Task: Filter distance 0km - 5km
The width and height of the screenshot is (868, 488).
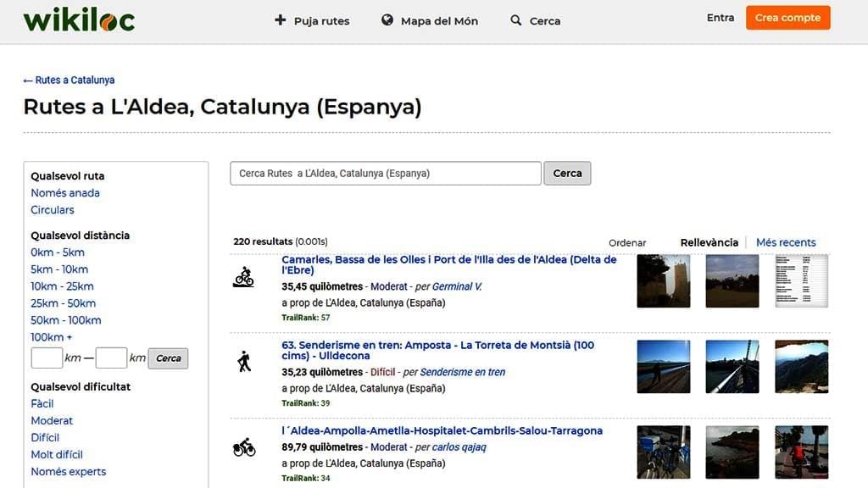Action: click(58, 252)
